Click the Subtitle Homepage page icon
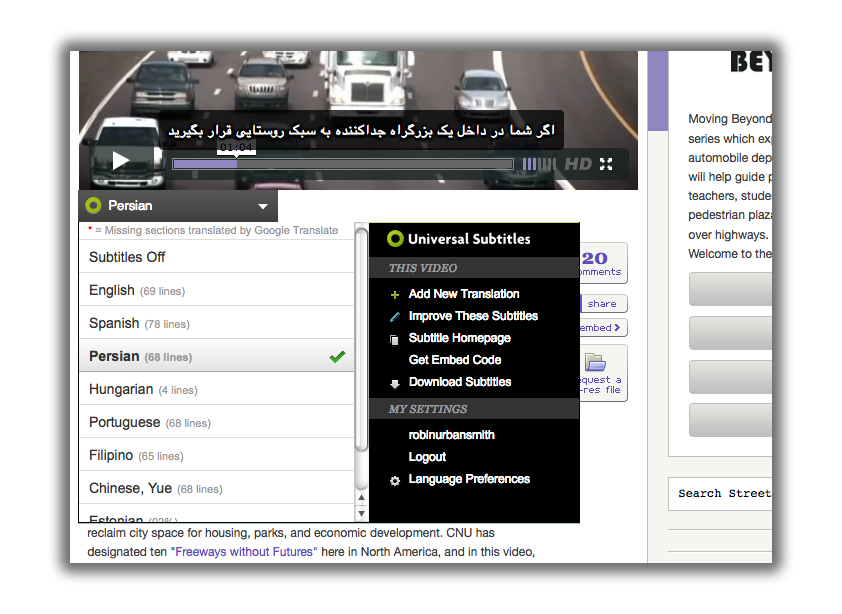The image size is (842, 614). point(395,339)
